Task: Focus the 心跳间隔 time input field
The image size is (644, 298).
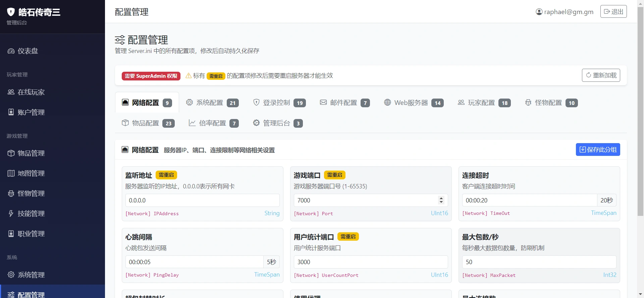Action: [x=194, y=262]
